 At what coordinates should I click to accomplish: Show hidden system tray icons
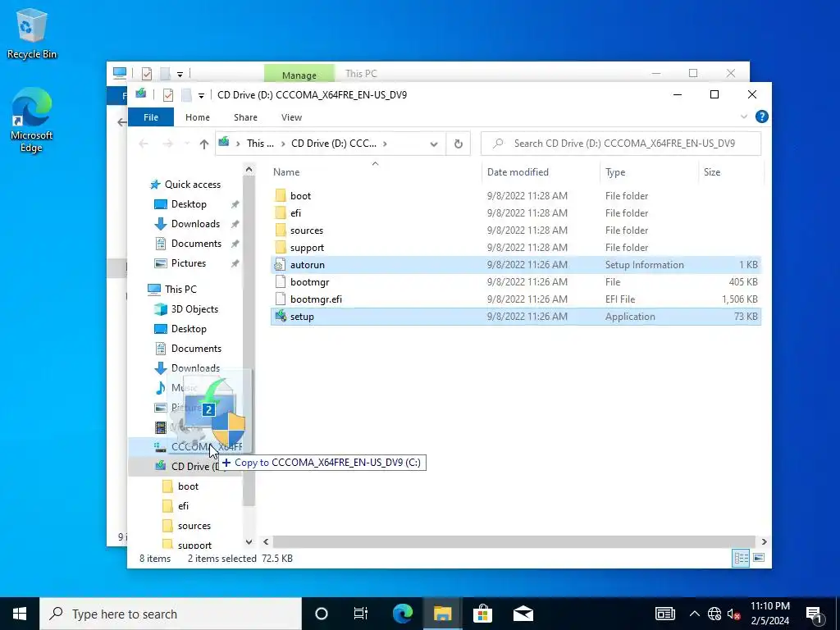[694, 614]
